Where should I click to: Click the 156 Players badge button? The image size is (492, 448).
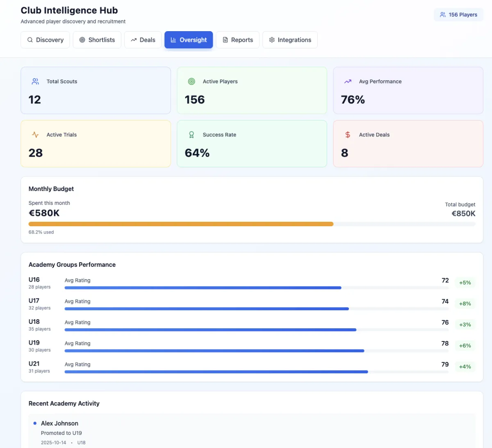458,15
